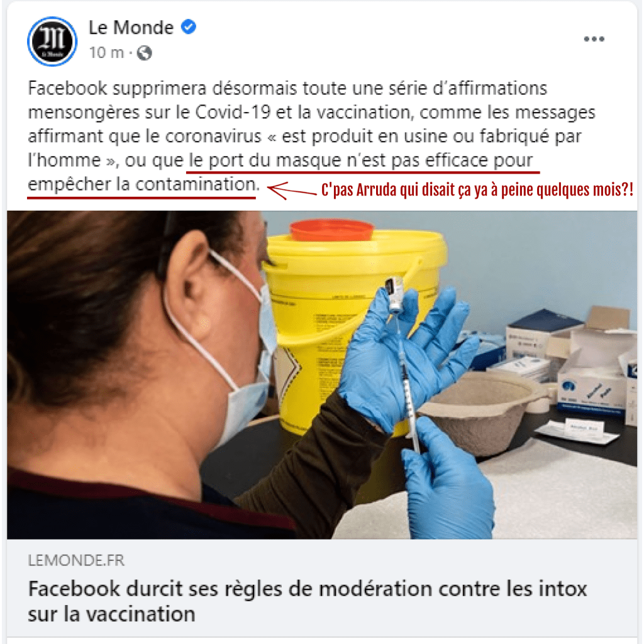The width and height of the screenshot is (644, 644).
Task: Select the first line starting "Facebook supprimera"
Action: [x=287, y=88]
